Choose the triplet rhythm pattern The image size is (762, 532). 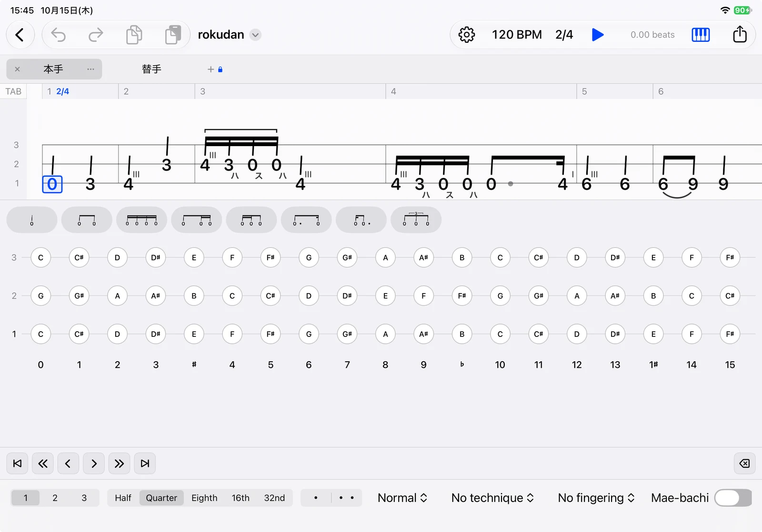click(416, 220)
